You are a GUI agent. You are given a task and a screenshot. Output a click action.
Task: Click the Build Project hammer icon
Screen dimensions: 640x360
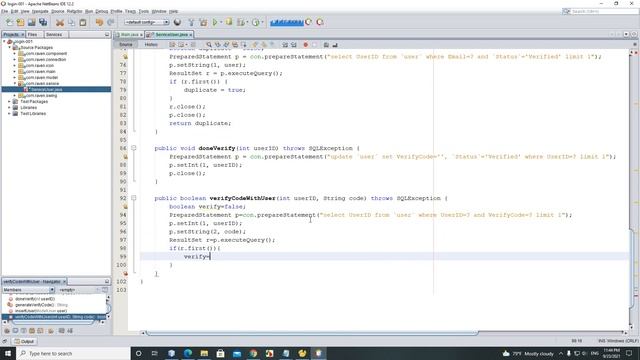(191, 22)
